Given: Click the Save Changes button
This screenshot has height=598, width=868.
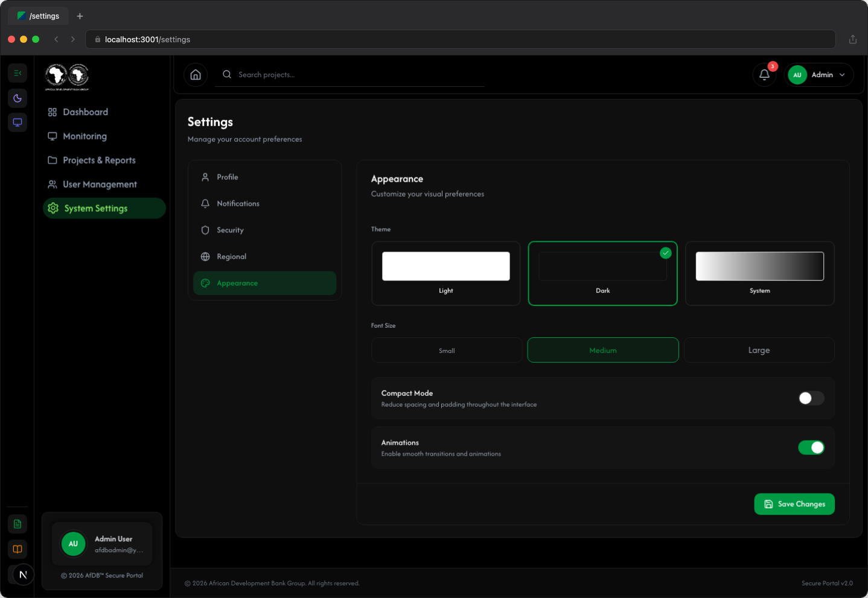Looking at the screenshot, I should pyautogui.click(x=794, y=504).
